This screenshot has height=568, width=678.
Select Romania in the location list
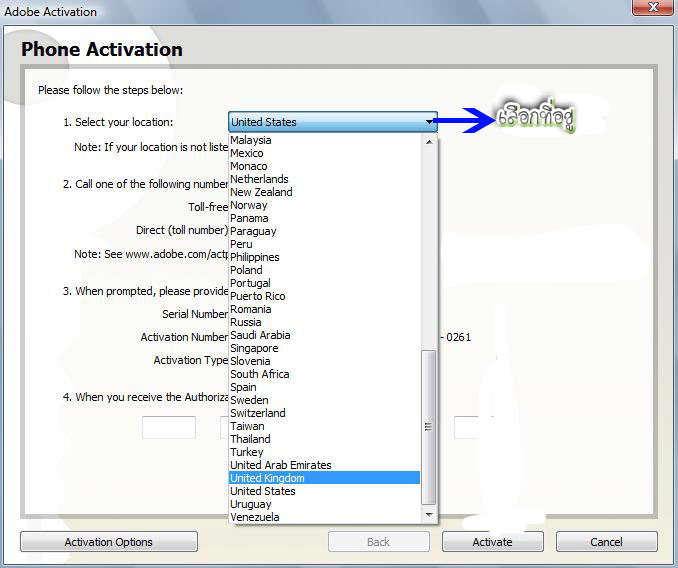coord(325,309)
